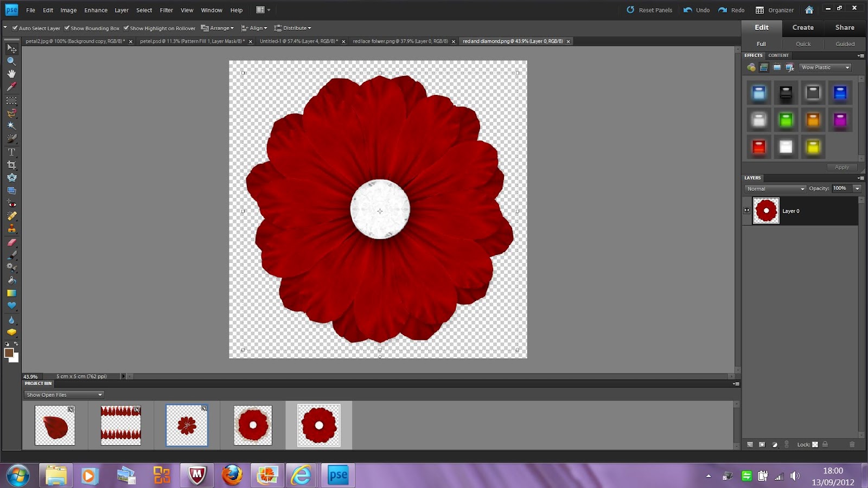Select the Type tool

pyautogui.click(x=11, y=152)
